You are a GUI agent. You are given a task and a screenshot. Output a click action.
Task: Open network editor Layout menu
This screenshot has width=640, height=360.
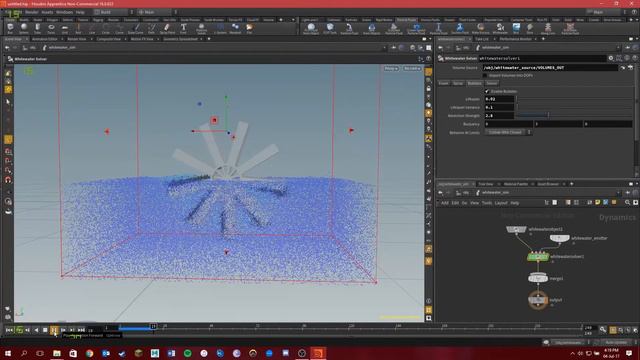click(x=501, y=203)
